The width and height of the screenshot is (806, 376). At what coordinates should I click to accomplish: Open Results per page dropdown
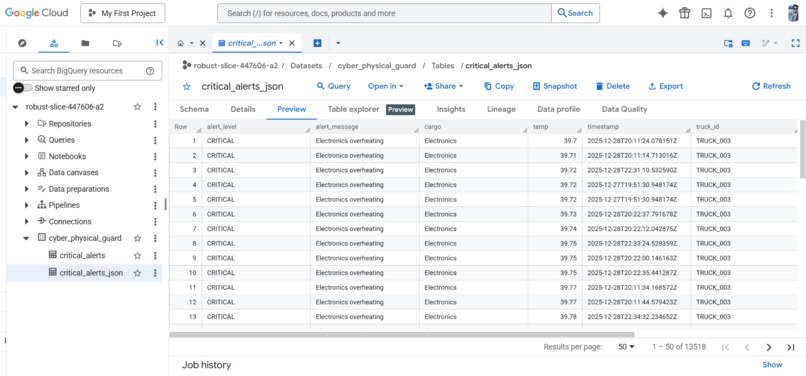coord(626,347)
